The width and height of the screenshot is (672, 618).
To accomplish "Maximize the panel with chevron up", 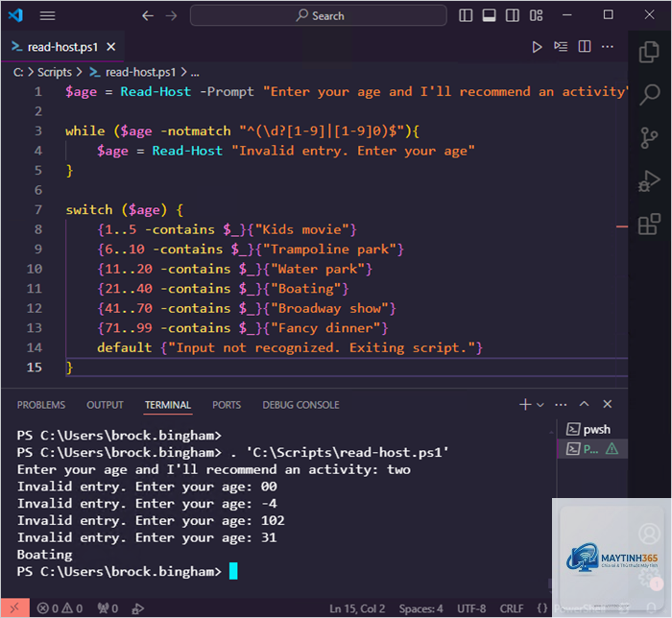I will (x=584, y=404).
